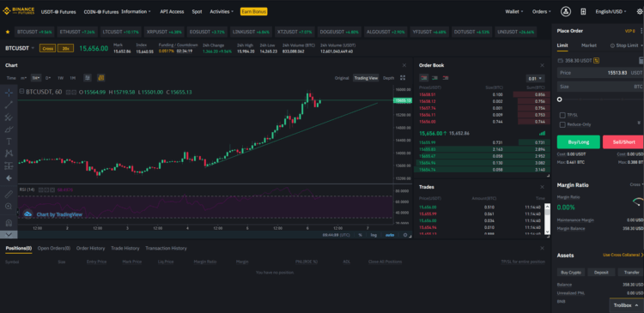Image resolution: width=644 pixels, height=313 pixels.
Task: Switch to Trade History tab
Action: pos(125,248)
